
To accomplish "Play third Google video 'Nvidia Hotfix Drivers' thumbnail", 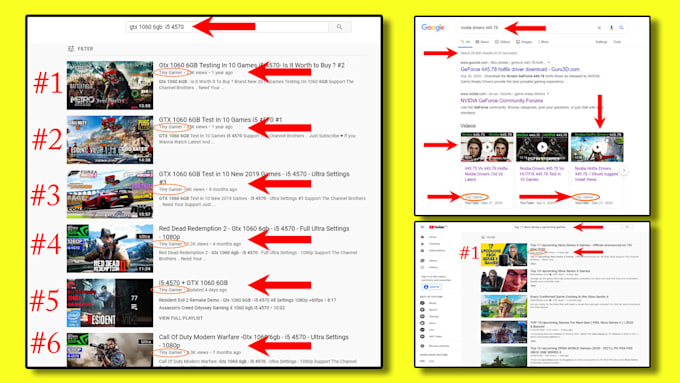I will coord(597,147).
